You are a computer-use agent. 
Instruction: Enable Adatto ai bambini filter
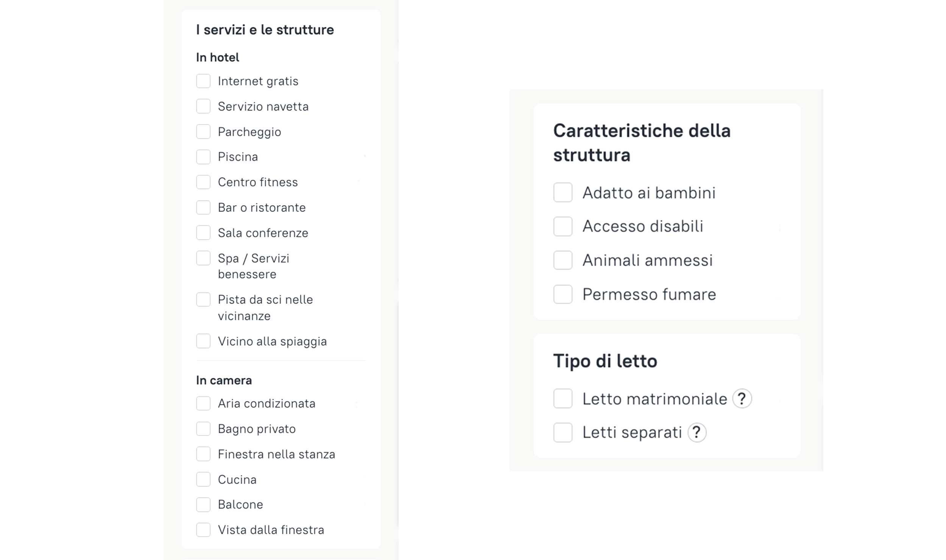563,193
